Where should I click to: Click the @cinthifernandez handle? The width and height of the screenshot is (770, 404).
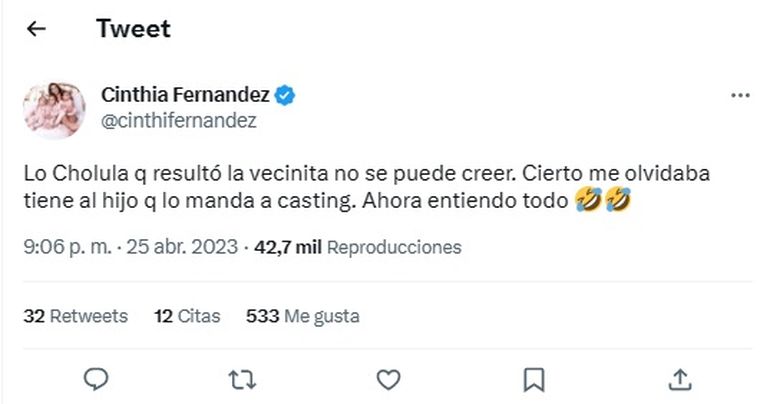click(179, 120)
